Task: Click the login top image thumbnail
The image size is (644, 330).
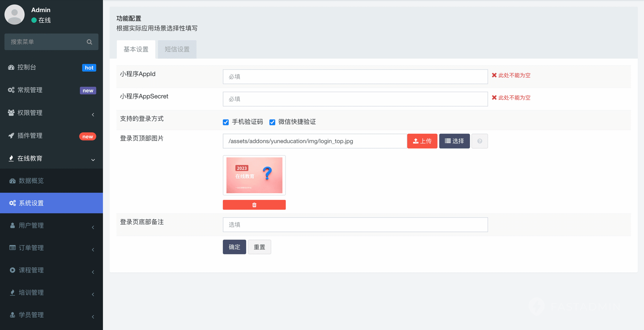Action: click(254, 175)
